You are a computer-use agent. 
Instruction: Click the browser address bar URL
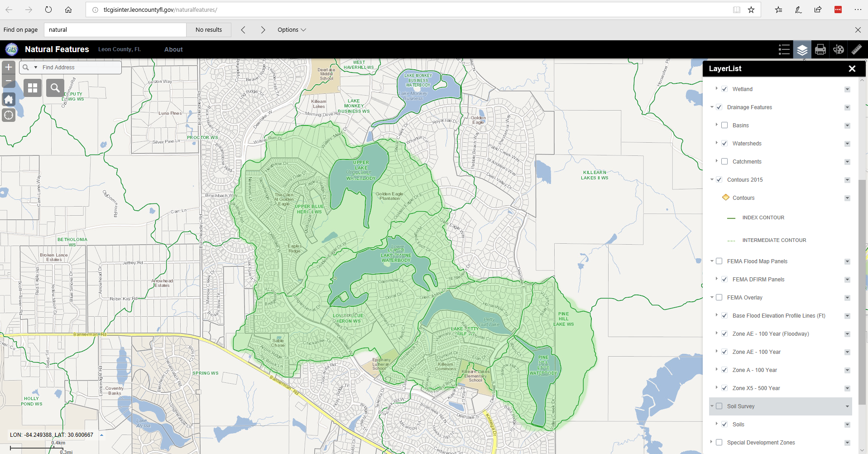[160, 10]
